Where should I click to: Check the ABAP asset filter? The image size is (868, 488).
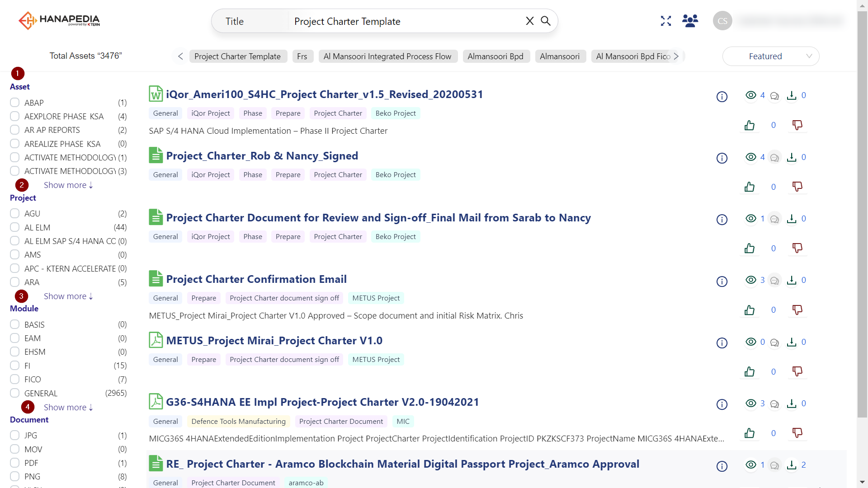[15, 103]
